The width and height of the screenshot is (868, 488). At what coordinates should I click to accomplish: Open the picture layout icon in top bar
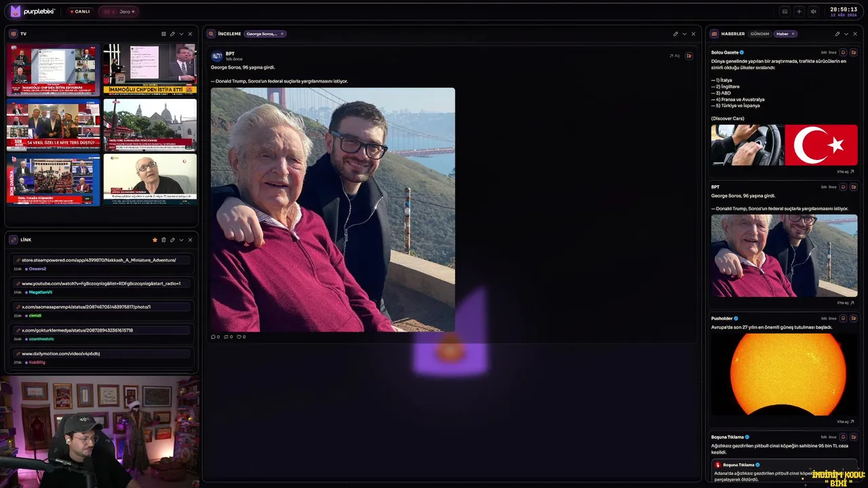[785, 12]
